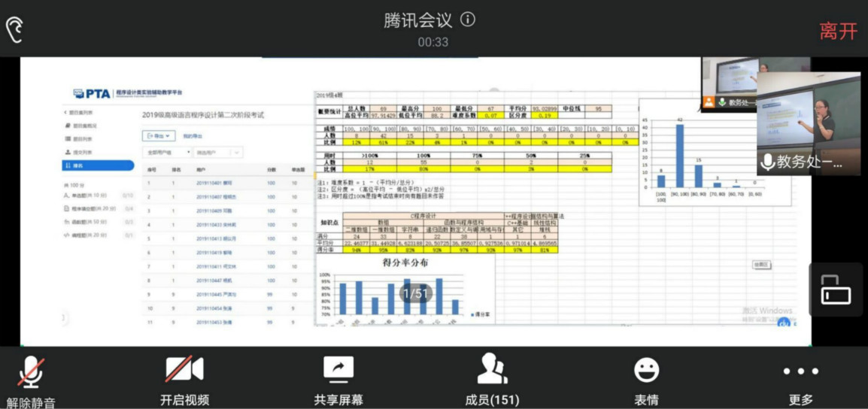Open 单选题 (10分) question group

98,195
